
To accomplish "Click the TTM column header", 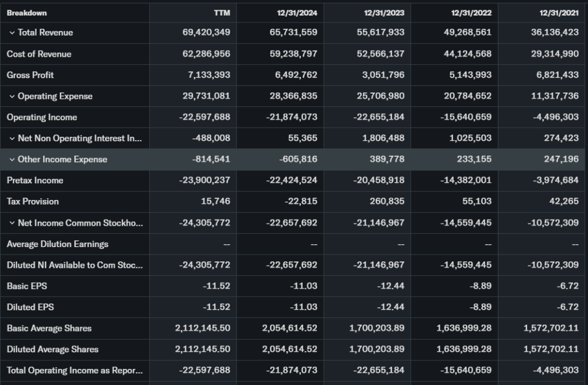I will coord(221,13).
